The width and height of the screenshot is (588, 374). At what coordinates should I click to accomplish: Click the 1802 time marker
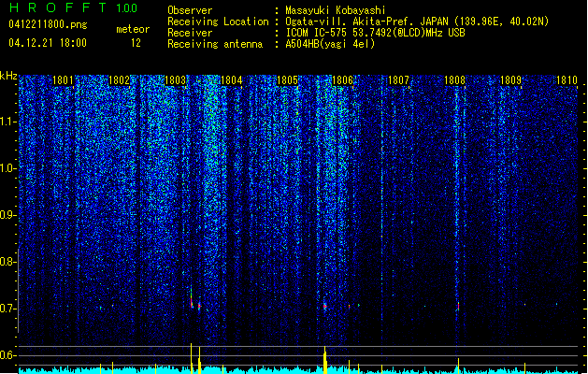pyautogui.click(x=119, y=80)
